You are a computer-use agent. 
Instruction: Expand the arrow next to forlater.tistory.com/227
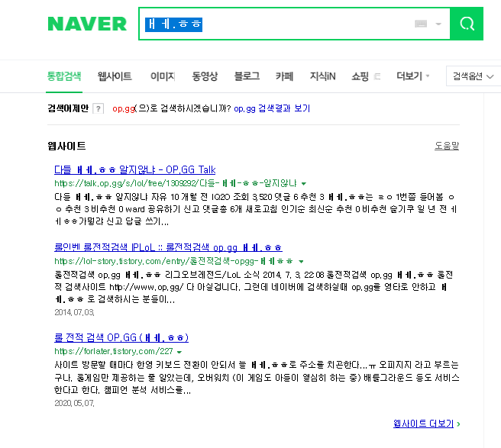(179, 352)
